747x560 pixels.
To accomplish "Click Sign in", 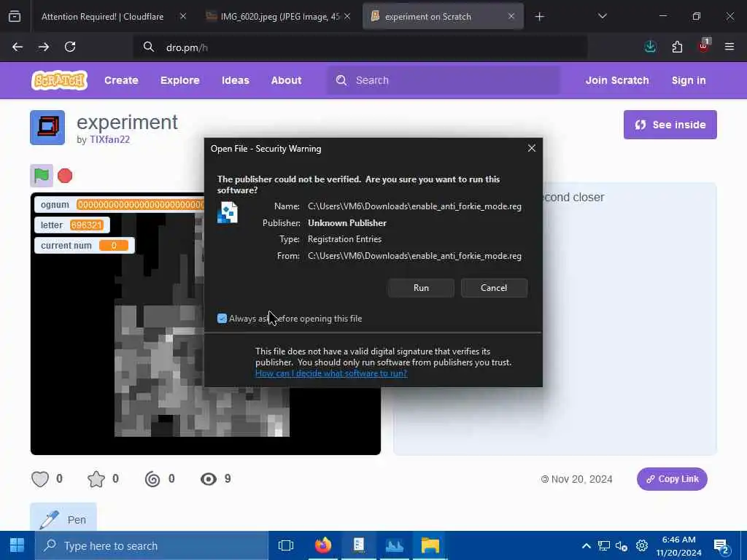I will (689, 80).
